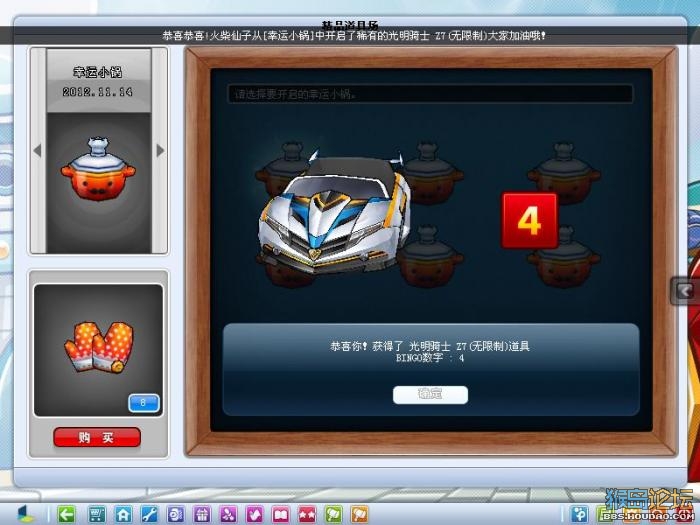The height and width of the screenshot is (525, 700).
Task: Open the shopping cart shop icon
Action: [x=96, y=514]
